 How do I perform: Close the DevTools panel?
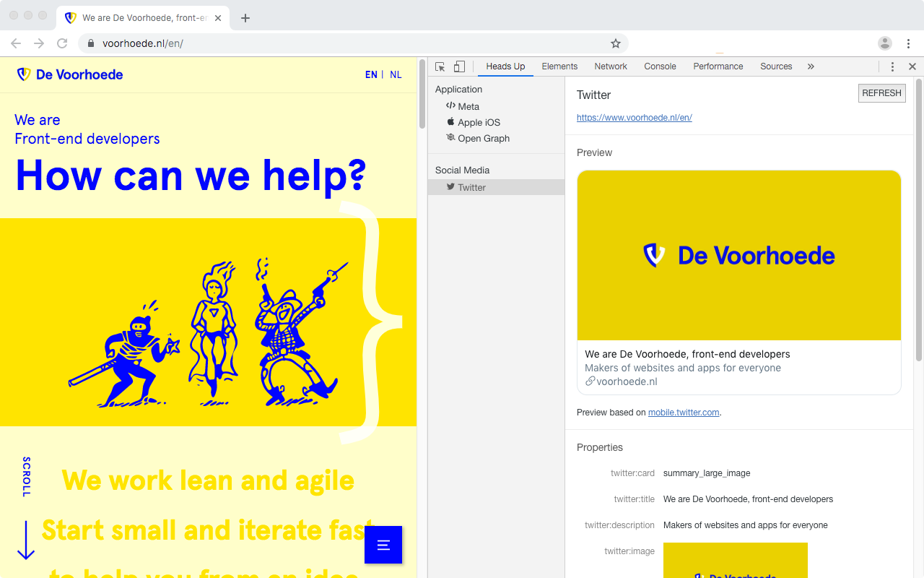(912, 66)
